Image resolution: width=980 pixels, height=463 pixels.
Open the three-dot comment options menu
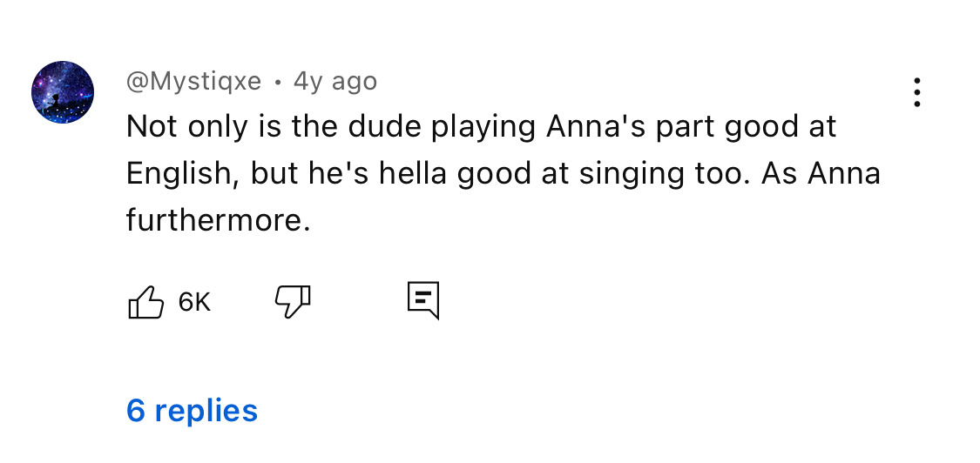pyautogui.click(x=916, y=92)
